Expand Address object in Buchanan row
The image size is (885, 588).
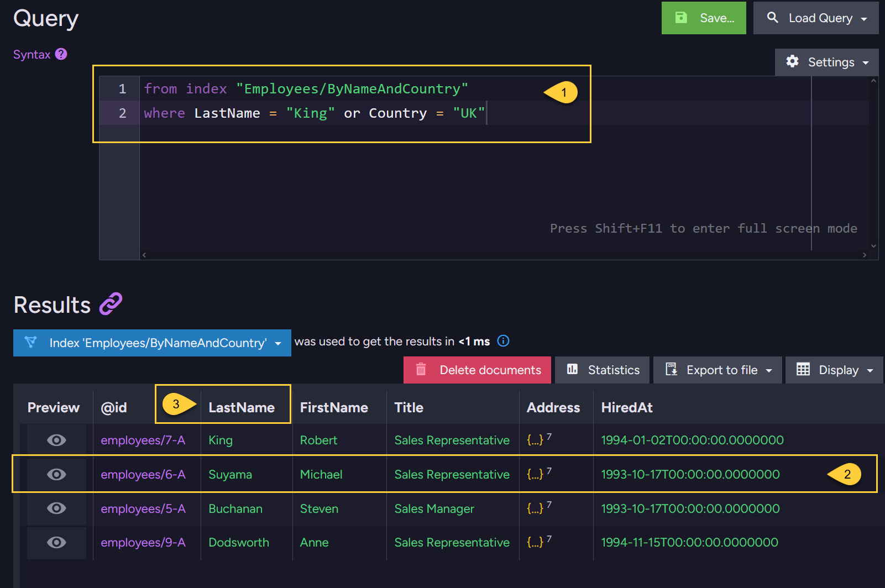pyautogui.click(x=535, y=508)
